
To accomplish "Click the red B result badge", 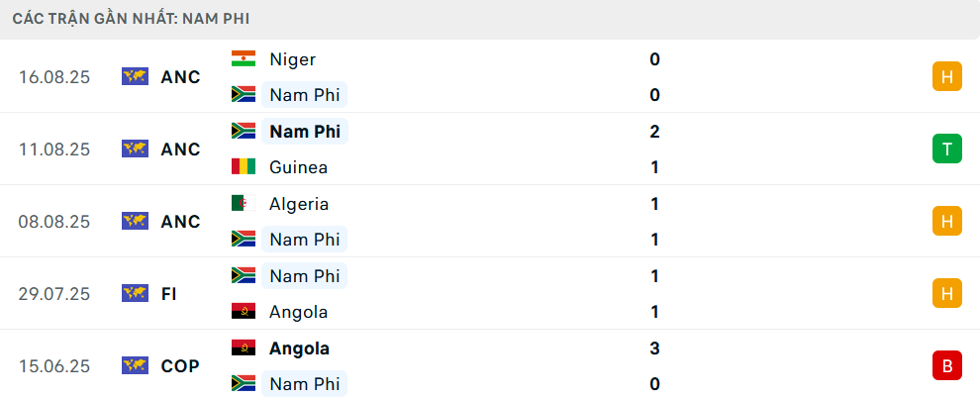I will (x=946, y=366).
